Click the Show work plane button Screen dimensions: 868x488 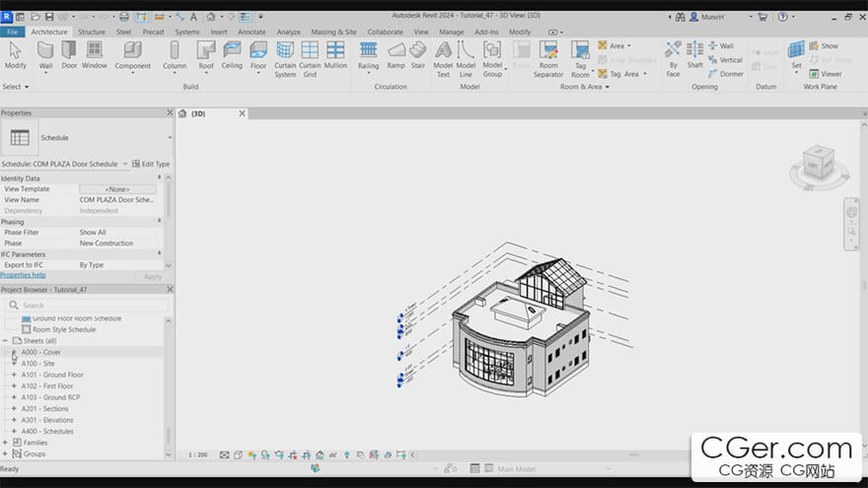click(824, 46)
